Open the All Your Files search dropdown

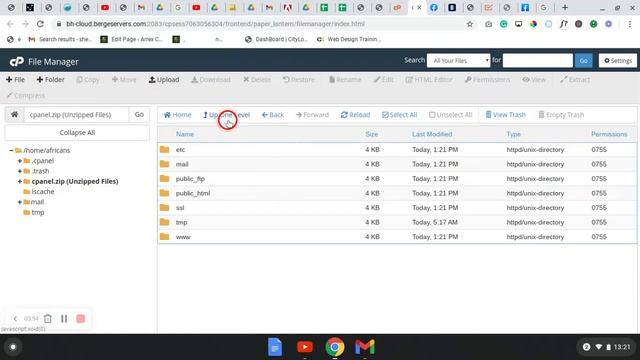pos(458,60)
